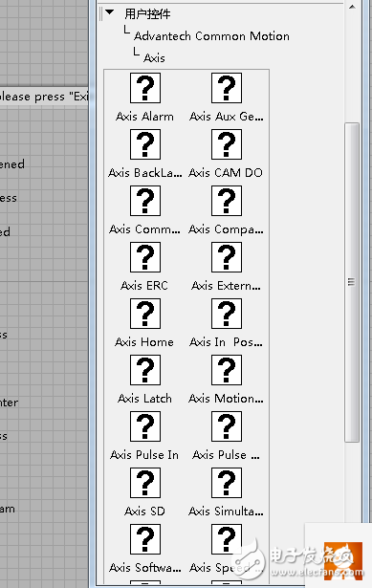Select the Axis CAM DO icon
Screen dimensions: 372x588
[x=227, y=144]
